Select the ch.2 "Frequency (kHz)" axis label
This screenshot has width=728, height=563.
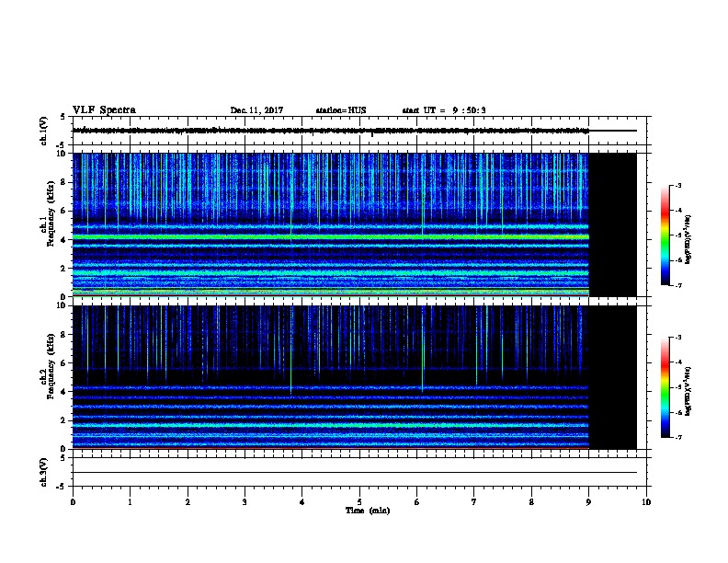tap(51, 366)
